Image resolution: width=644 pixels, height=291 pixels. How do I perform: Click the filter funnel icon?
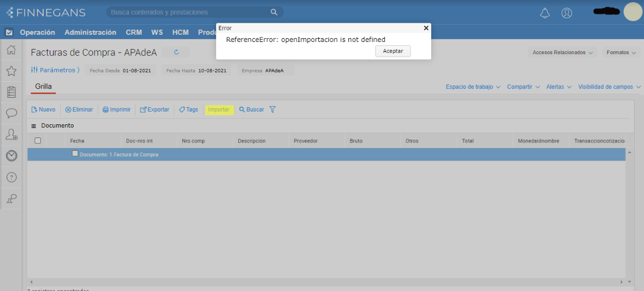(x=273, y=109)
